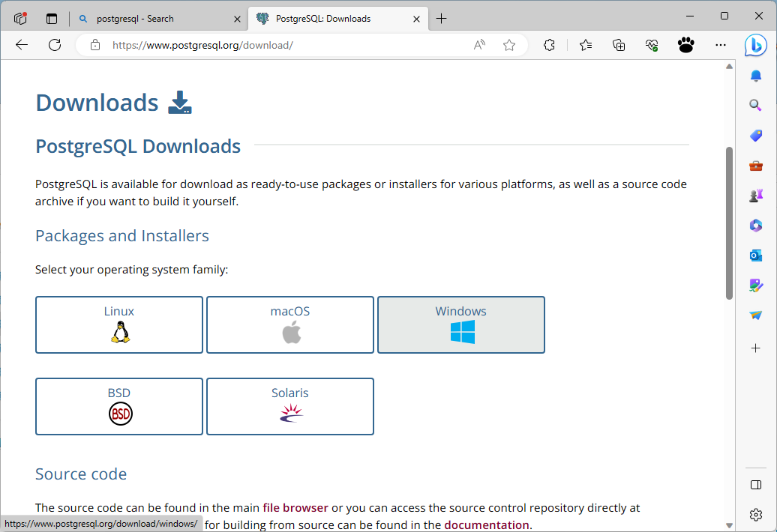Open a new tab
This screenshot has height=532, width=777.
pyautogui.click(x=442, y=19)
